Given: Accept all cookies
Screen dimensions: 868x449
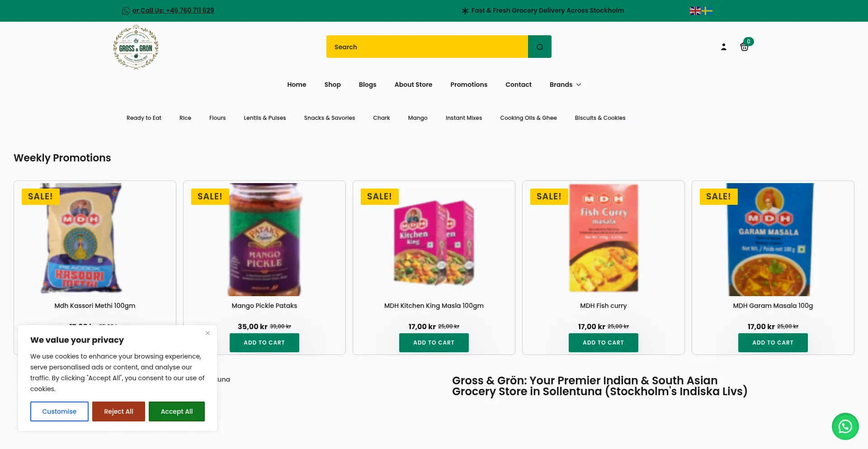Looking at the screenshot, I should pos(177,411).
